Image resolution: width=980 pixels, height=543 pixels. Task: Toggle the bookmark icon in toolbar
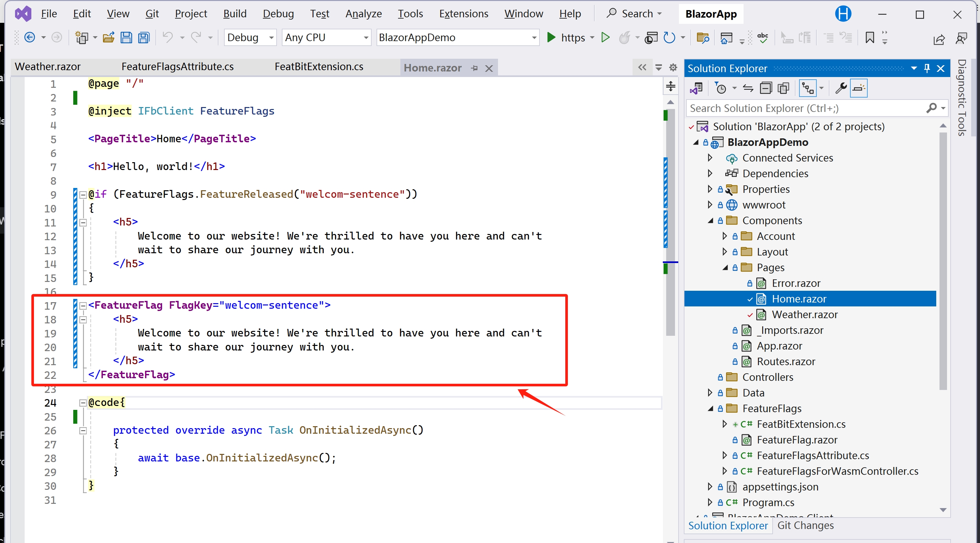click(870, 37)
